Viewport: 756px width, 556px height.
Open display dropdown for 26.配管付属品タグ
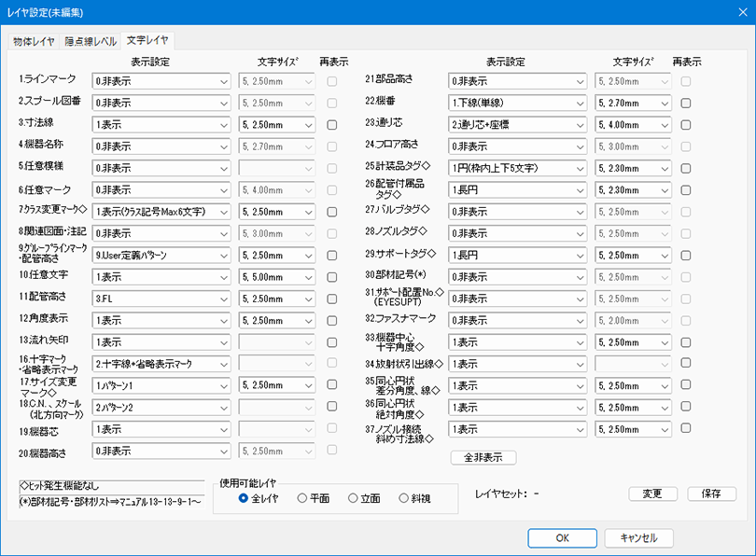click(517, 189)
